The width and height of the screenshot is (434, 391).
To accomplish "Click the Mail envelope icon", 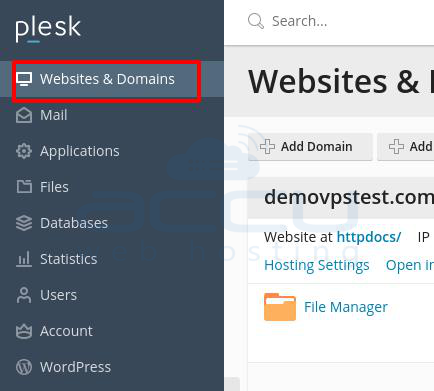I will click(24, 115).
